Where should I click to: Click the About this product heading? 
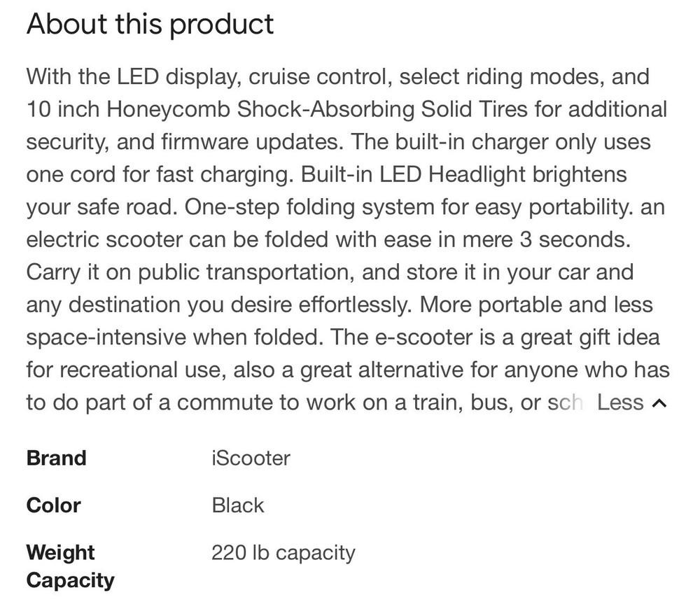150,24
